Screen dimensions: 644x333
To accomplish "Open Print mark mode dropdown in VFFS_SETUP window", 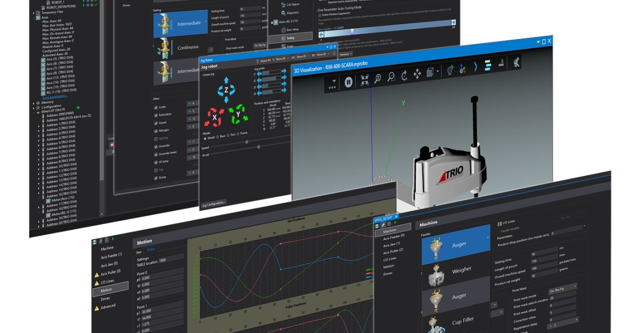I will click(x=563, y=288).
